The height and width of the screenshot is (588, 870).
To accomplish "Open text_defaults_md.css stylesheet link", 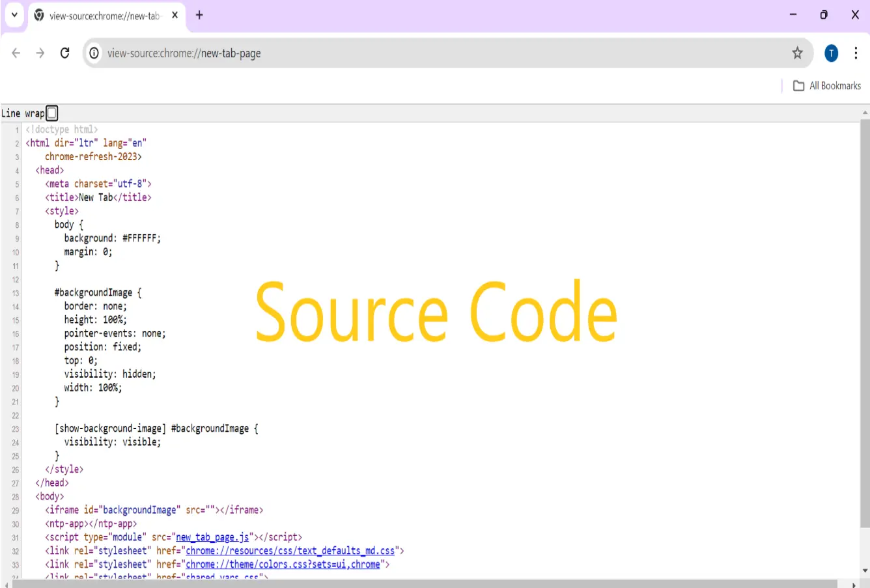I will [290, 551].
